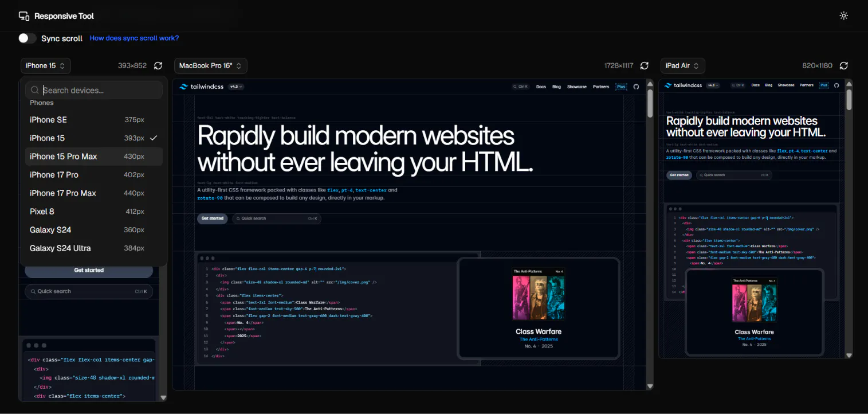Click the scrollbar thumb of the MacBook preview

click(x=650, y=103)
